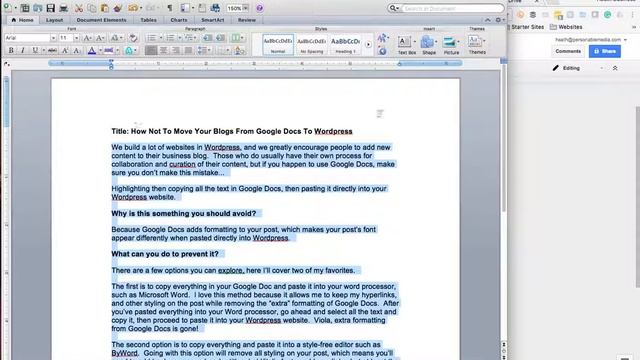Viewport: 640px width, 360px height.
Task: Open the font color dropdown arrow
Action: tap(100, 51)
